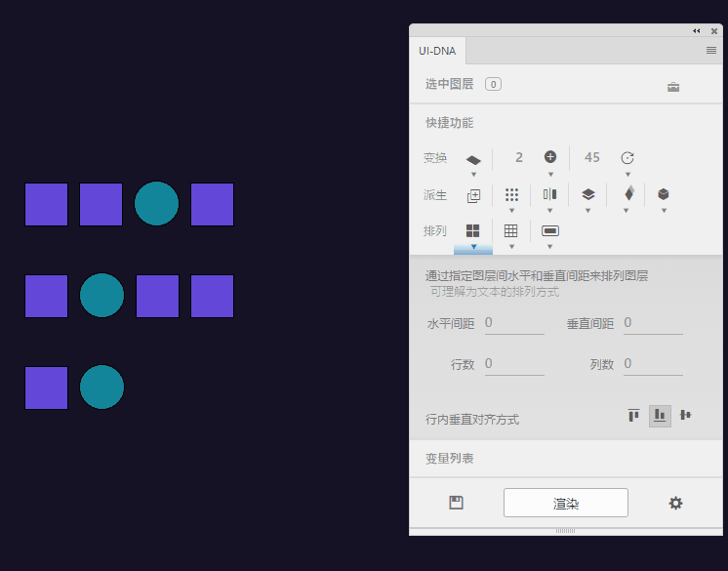Select the 3D cube icon
The image size is (728, 571).
664,194
